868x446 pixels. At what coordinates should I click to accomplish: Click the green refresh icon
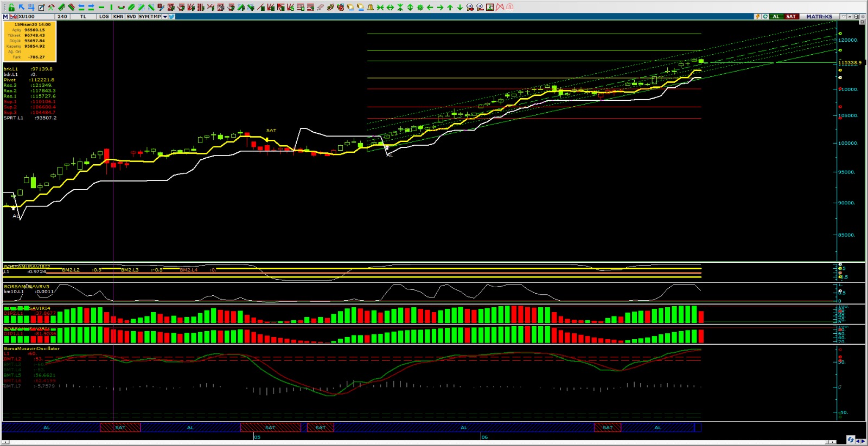pos(765,17)
